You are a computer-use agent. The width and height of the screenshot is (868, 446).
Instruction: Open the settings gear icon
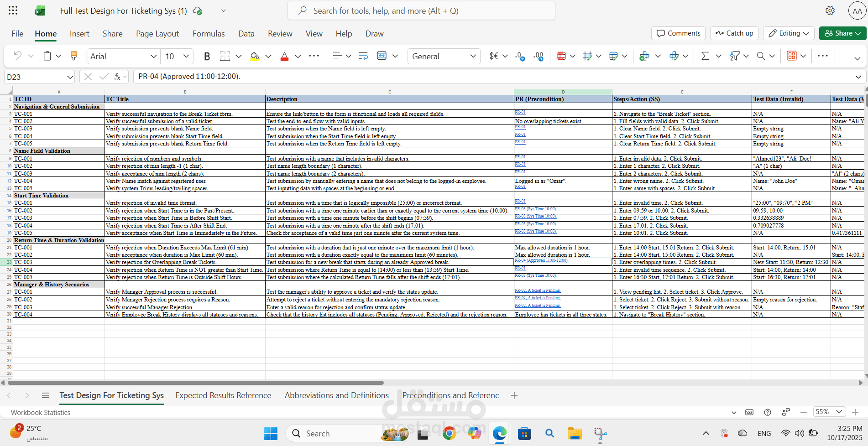[830, 10]
